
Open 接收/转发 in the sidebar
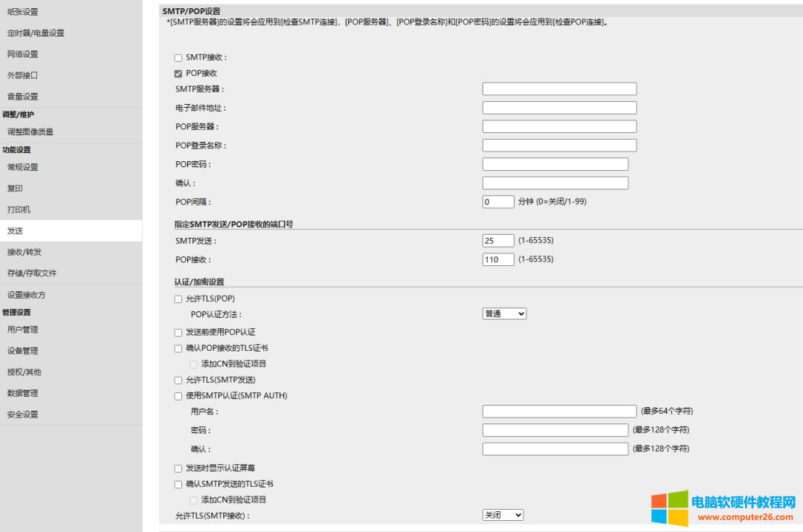coord(24,252)
